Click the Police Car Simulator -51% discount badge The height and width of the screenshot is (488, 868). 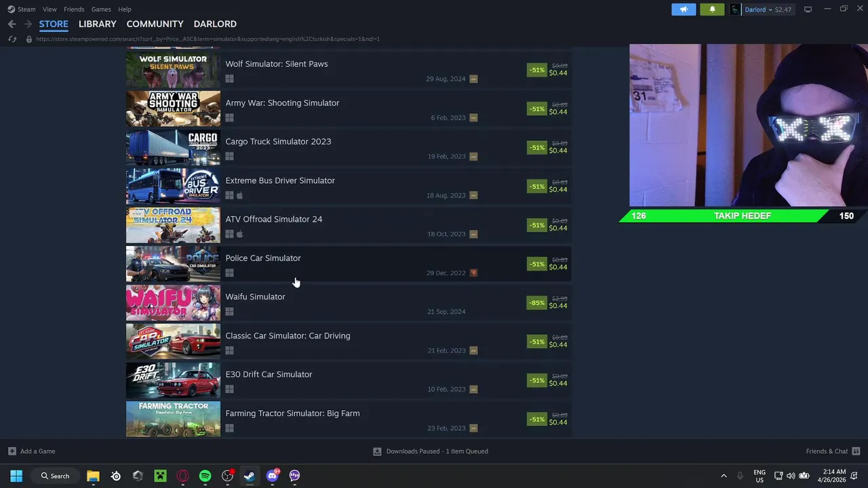pyautogui.click(x=537, y=264)
